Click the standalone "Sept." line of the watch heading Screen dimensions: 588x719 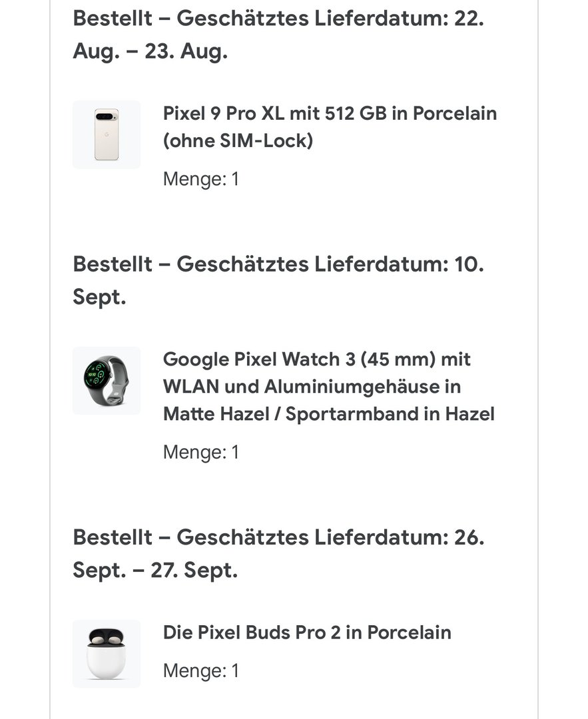pos(99,298)
